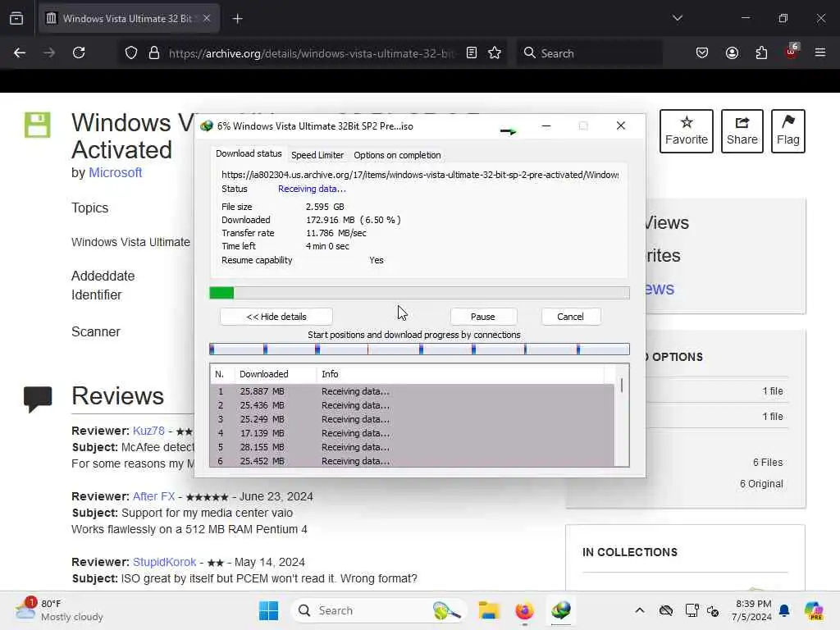Click the Favorite button on archive page

(x=687, y=131)
